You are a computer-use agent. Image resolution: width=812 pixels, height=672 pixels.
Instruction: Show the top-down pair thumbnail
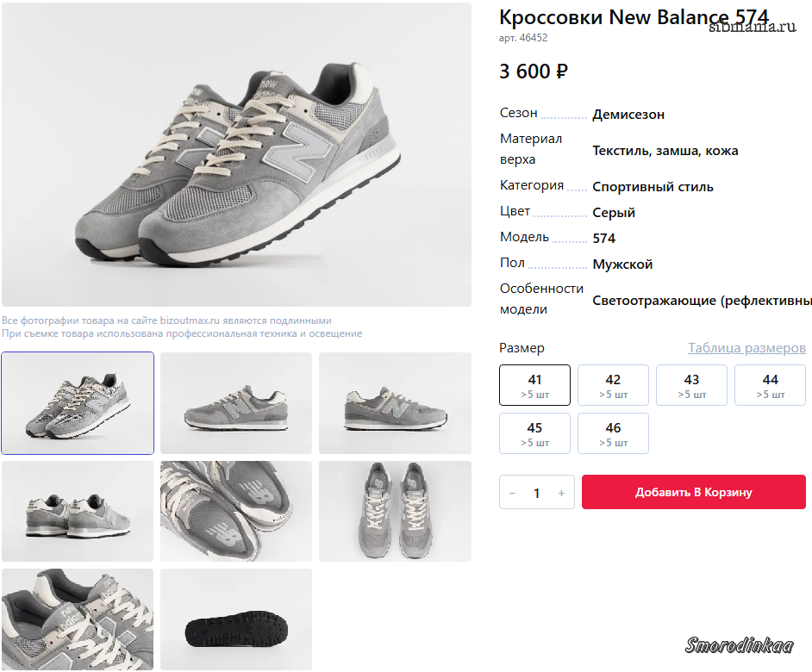point(395,512)
